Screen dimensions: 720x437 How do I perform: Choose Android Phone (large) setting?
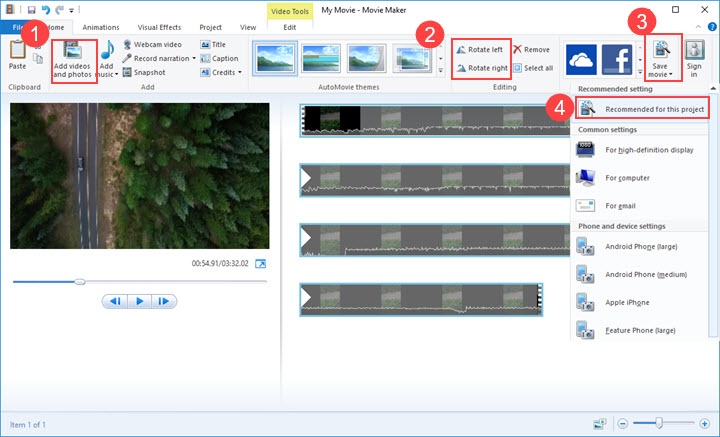[640, 247]
